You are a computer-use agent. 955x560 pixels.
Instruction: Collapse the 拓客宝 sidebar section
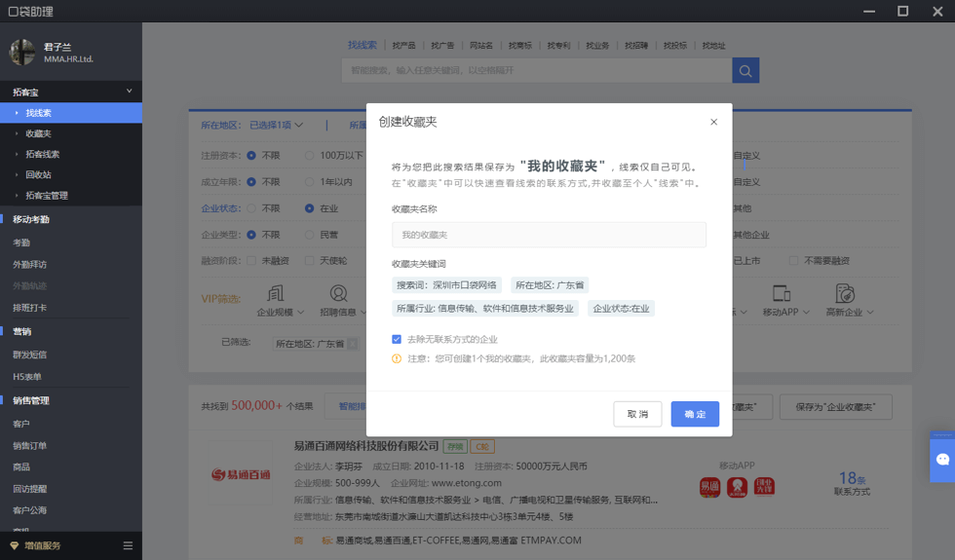tap(129, 92)
